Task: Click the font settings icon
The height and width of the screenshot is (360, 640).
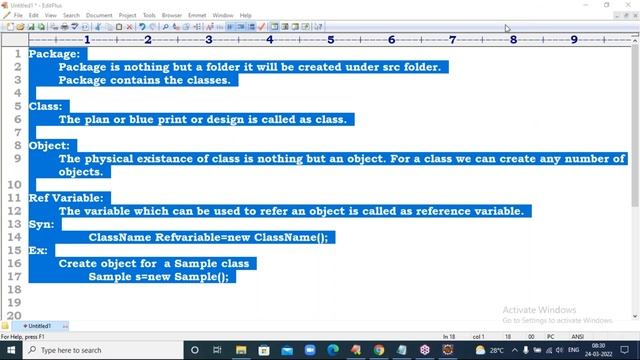Action: [210, 27]
